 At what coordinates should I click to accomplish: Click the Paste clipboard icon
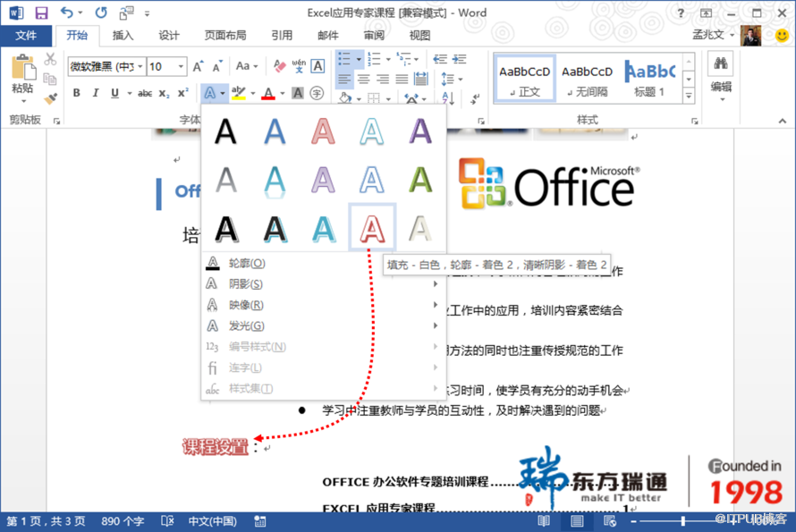[23, 68]
